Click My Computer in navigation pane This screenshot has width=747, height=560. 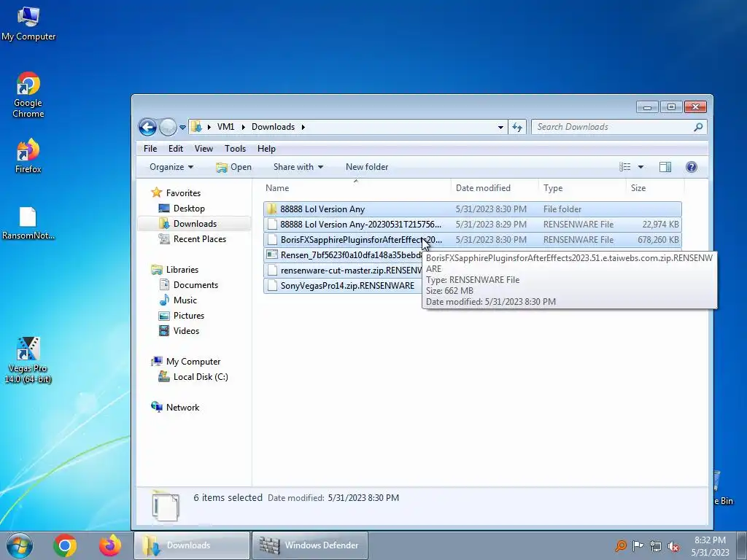(193, 362)
